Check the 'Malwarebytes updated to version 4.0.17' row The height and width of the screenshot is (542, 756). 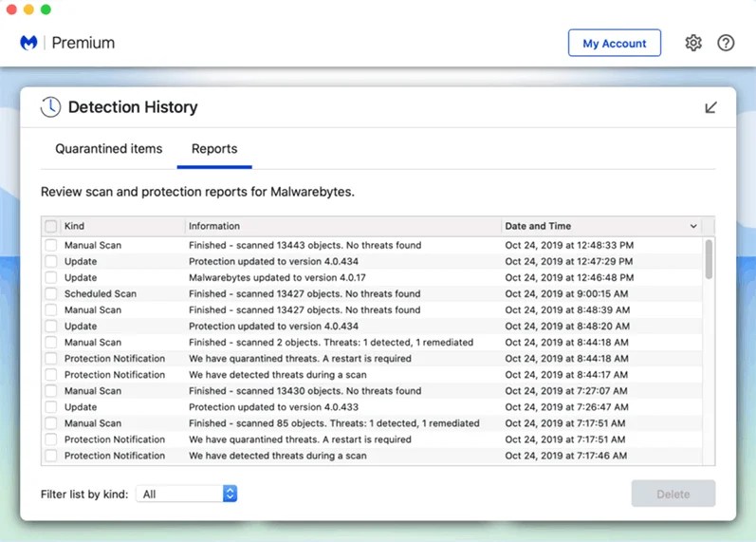51,278
